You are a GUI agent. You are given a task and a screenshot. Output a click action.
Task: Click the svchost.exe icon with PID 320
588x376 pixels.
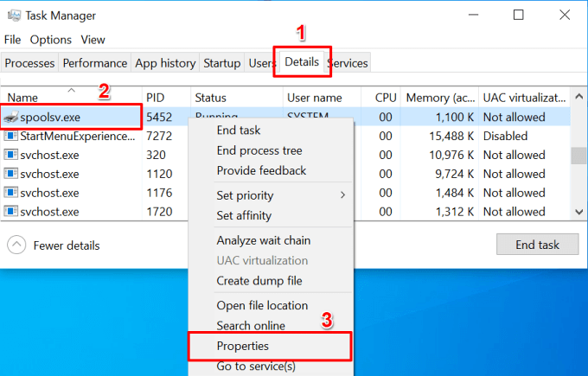tap(11, 155)
